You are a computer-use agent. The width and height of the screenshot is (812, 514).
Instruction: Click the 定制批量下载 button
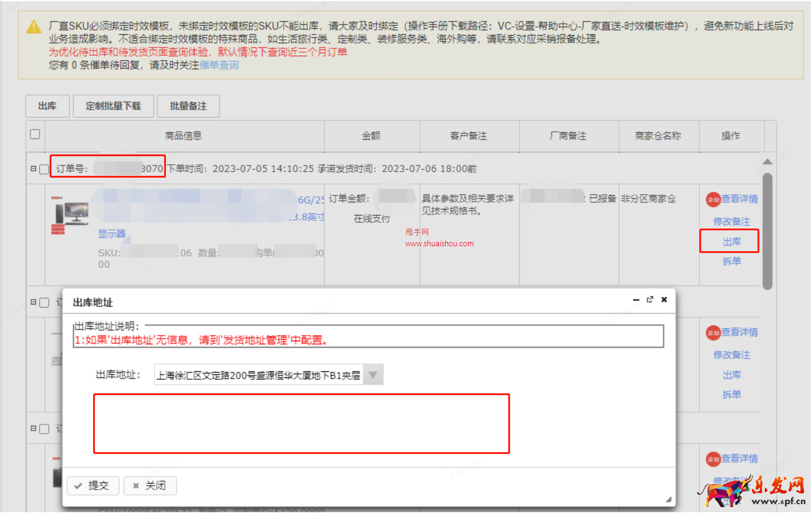pyautogui.click(x=113, y=105)
